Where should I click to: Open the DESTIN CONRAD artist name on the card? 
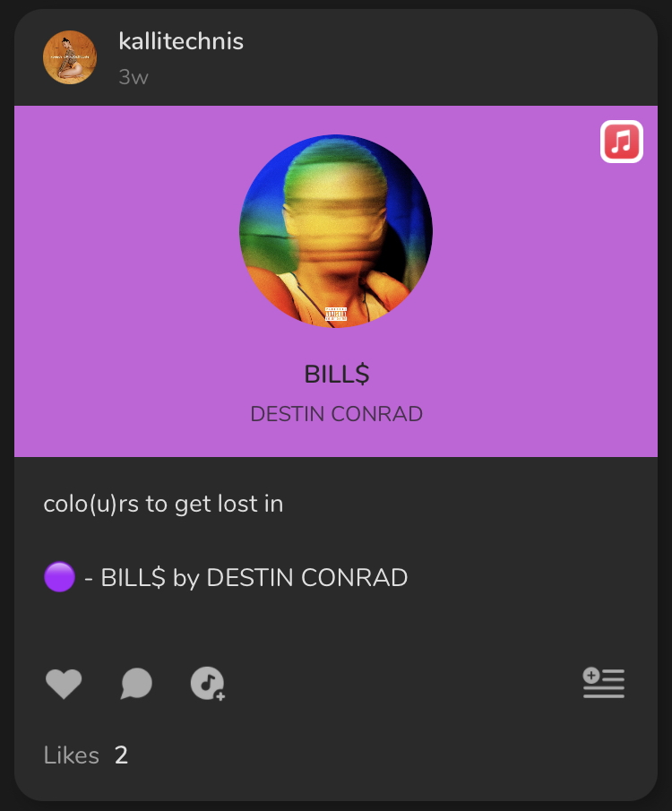click(336, 414)
